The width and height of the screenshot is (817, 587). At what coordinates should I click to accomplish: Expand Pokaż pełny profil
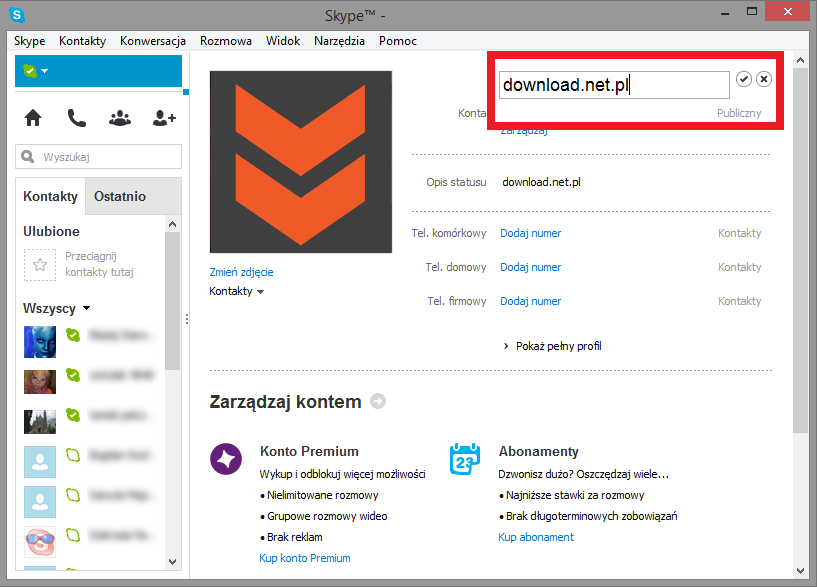(552, 346)
